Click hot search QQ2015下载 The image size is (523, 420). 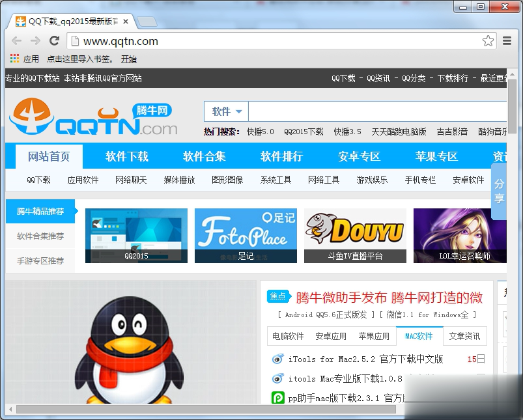[x=304, y=132]
